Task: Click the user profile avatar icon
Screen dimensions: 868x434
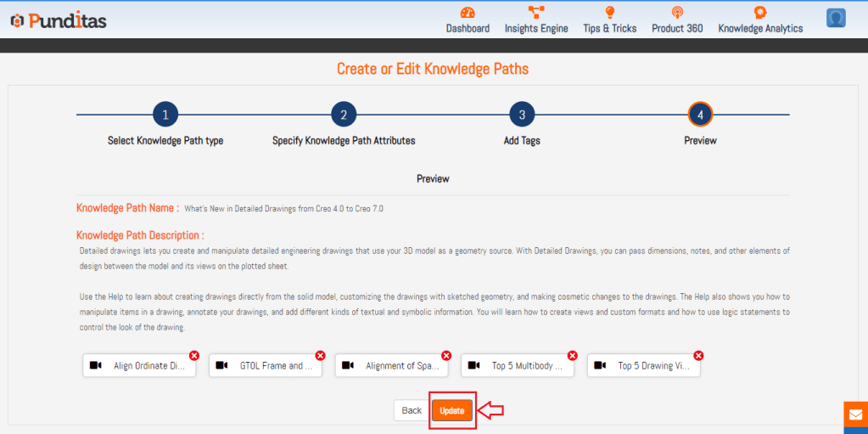Action: pos(836,18)
